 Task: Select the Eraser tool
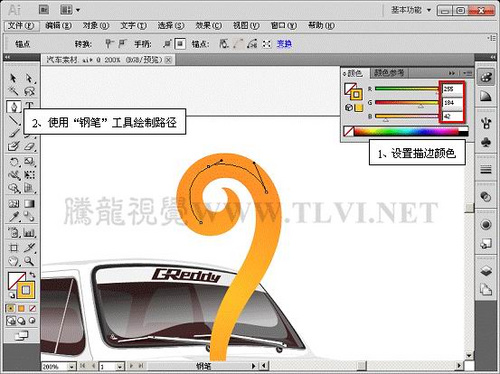pyautogui.click(x=29, y=146)
